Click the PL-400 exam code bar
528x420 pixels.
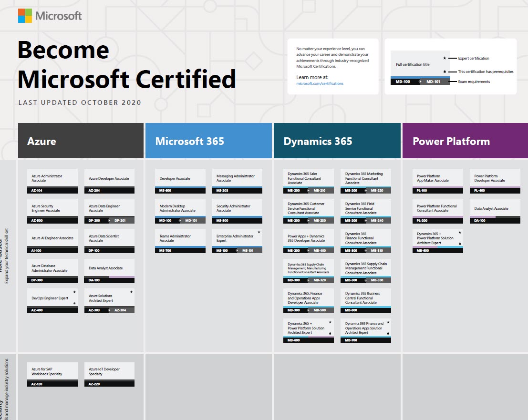coord(495,191)
